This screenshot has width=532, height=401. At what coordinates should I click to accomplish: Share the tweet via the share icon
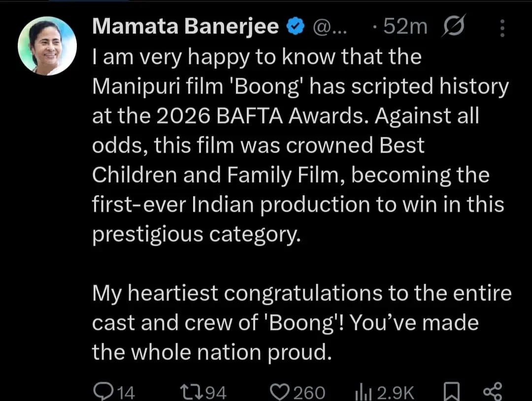[493, 392]
